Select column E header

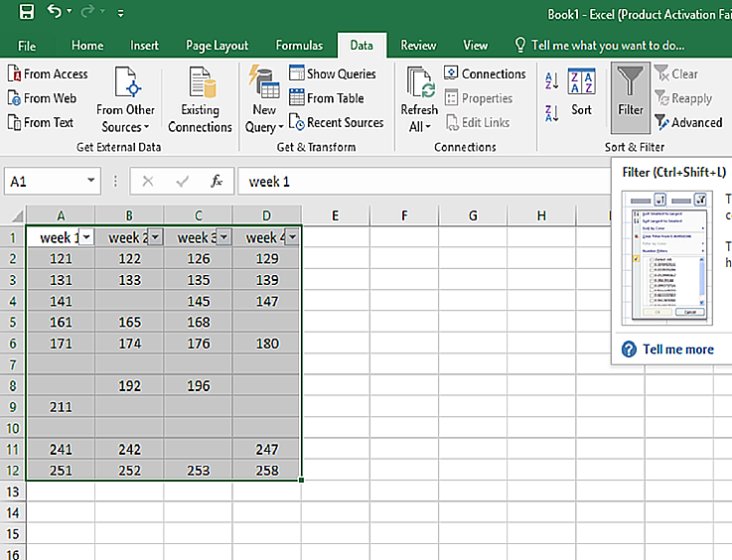pyautogui.click(x=335, y=215)
